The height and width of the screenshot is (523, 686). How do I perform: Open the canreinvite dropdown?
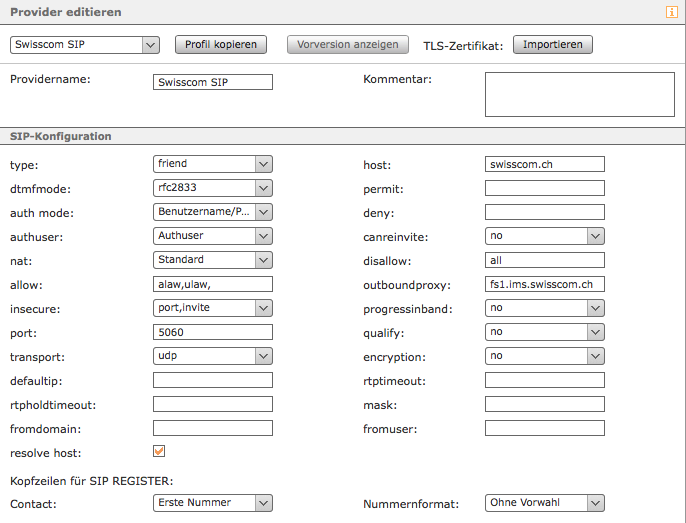tap(544, 236)
